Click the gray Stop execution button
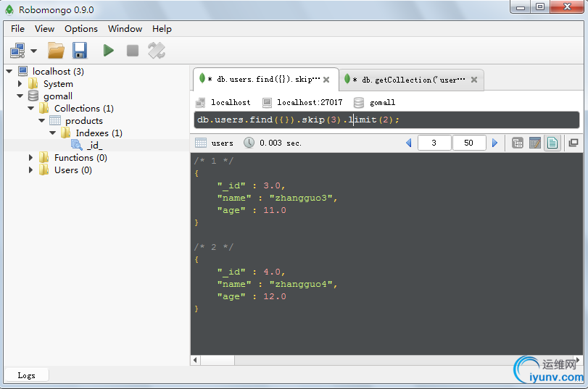588x389 pixels. 133,51
